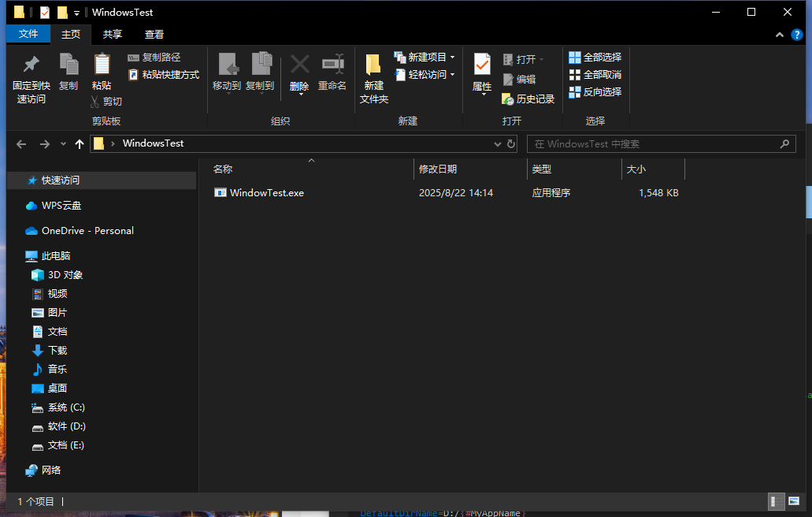
Task: Click the Edit (编辑) ribbon button
Action: (519, 80)
